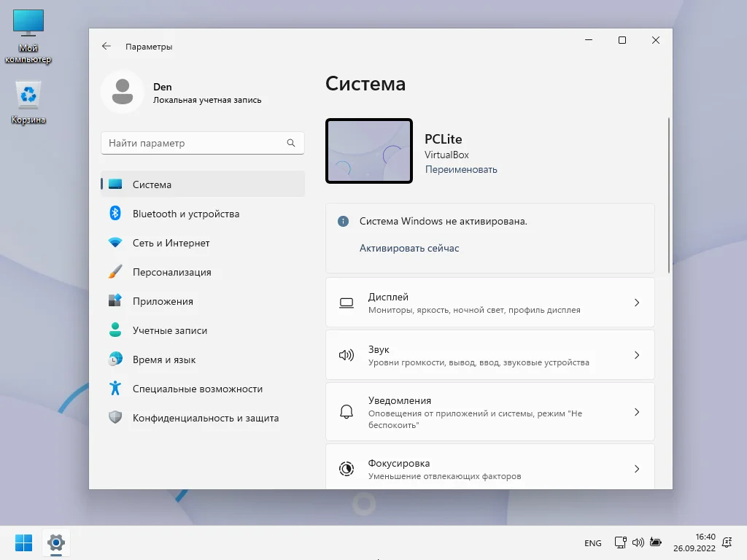
Task: Click the Найти параметр search field
Action: tap(203, 143)
